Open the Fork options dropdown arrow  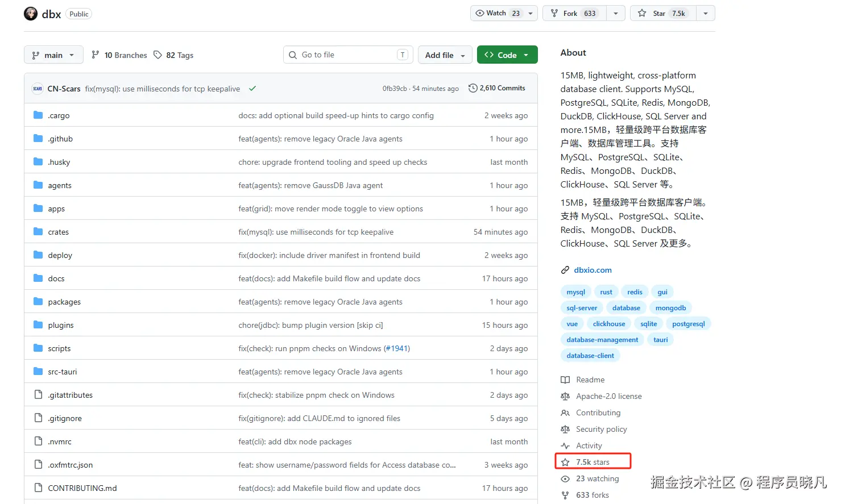[x=616, y=13]
